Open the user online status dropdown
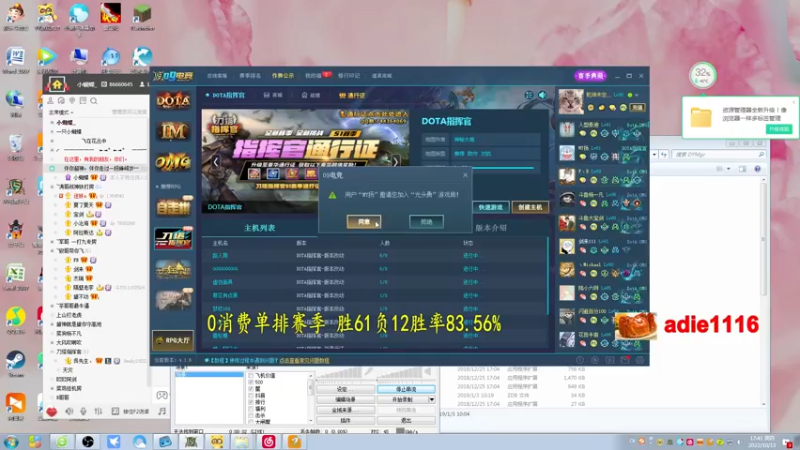 [x=636, y=95]
